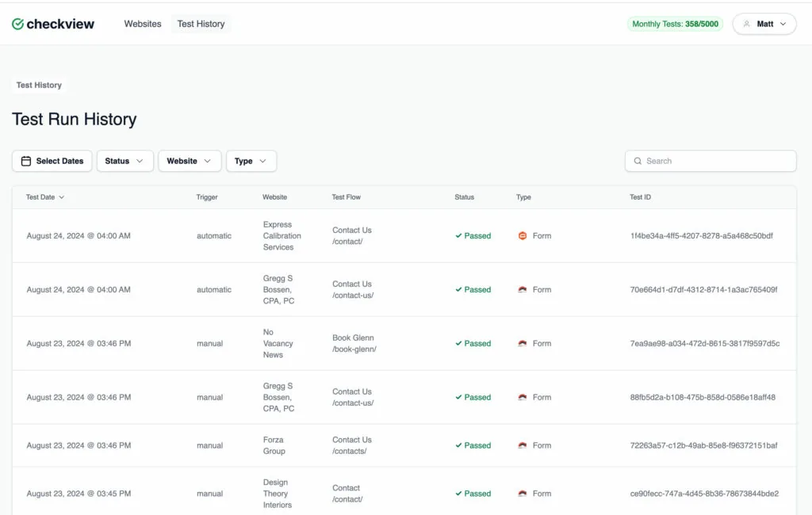Click Passed checkmark in Forza Group row
Image resolution: width=812 pixels, height=515 pixels.
[458, 445]
